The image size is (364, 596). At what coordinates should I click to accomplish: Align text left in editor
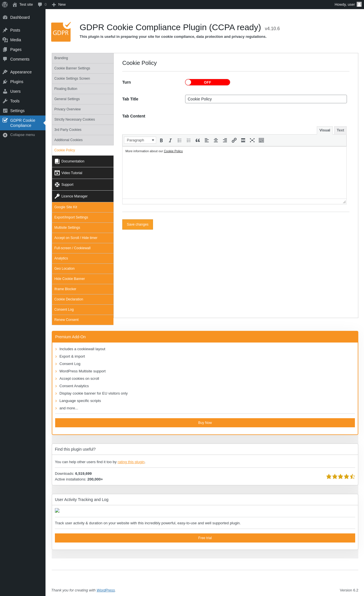(207, 140)
